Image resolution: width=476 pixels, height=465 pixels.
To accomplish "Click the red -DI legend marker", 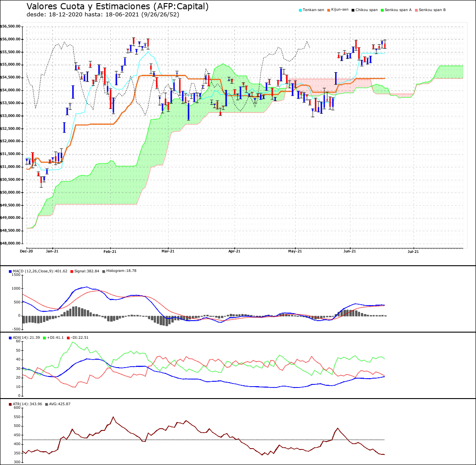I will pyautogui.click(x=68, y=338).
